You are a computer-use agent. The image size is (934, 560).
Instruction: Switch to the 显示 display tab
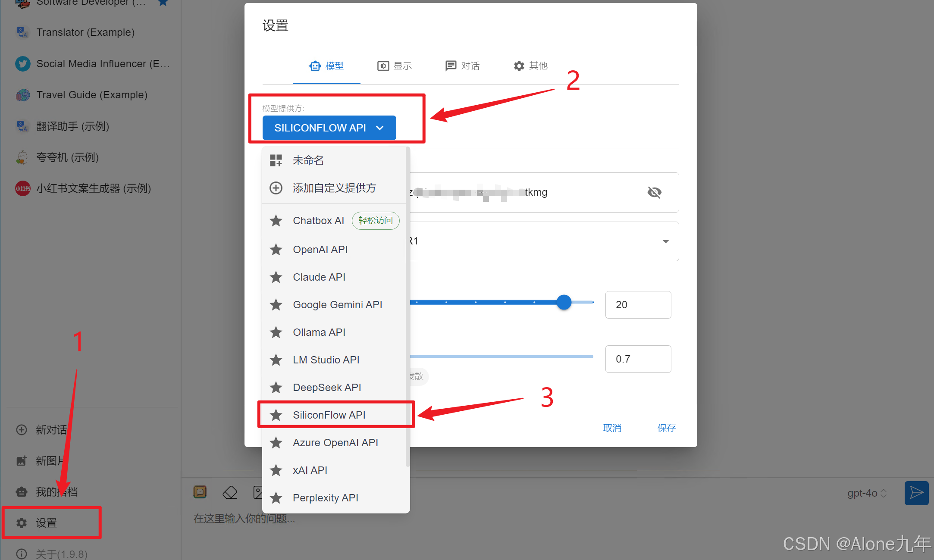point(395,66)
